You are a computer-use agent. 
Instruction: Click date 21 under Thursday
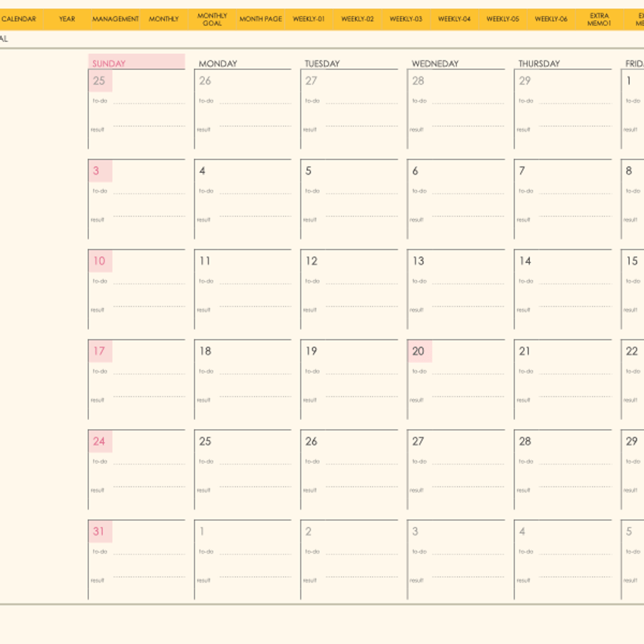(x=524, y=351)
